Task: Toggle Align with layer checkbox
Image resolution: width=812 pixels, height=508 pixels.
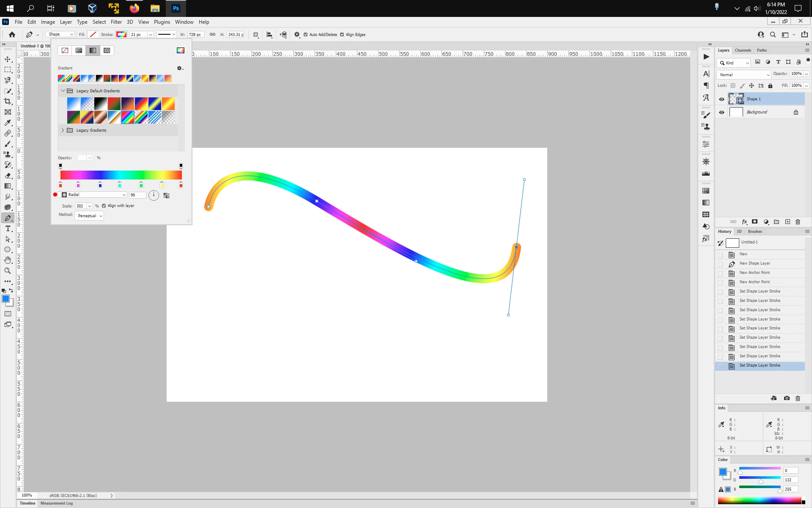Action: tap(104, 206)
